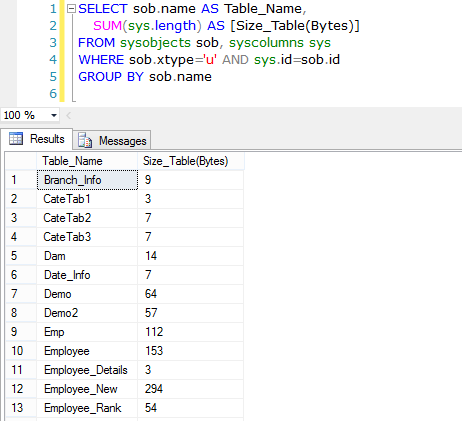The height and width of the screenshot is (421, 462).
Task: Switch to the Results tab
Action: [37, 139]
